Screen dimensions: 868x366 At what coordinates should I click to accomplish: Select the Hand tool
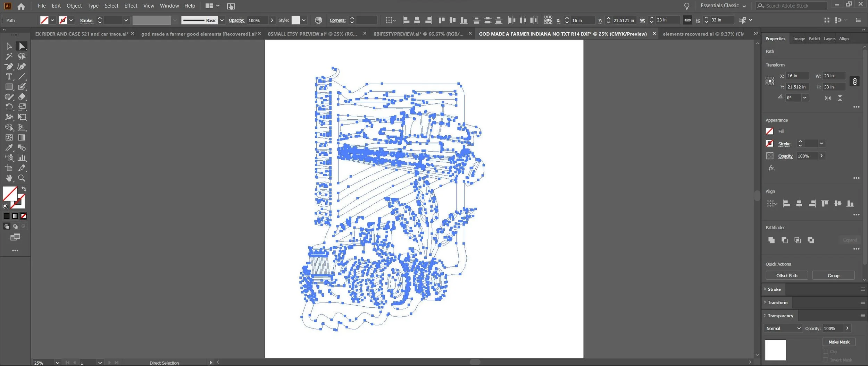(9, 178)
